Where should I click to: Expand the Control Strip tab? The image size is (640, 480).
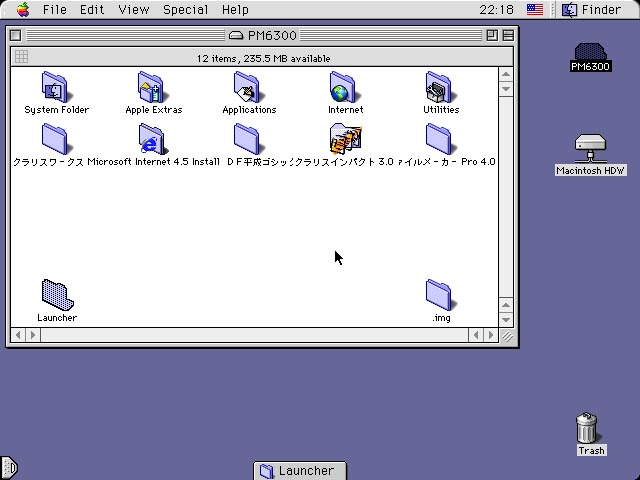[x=9, y=467]
